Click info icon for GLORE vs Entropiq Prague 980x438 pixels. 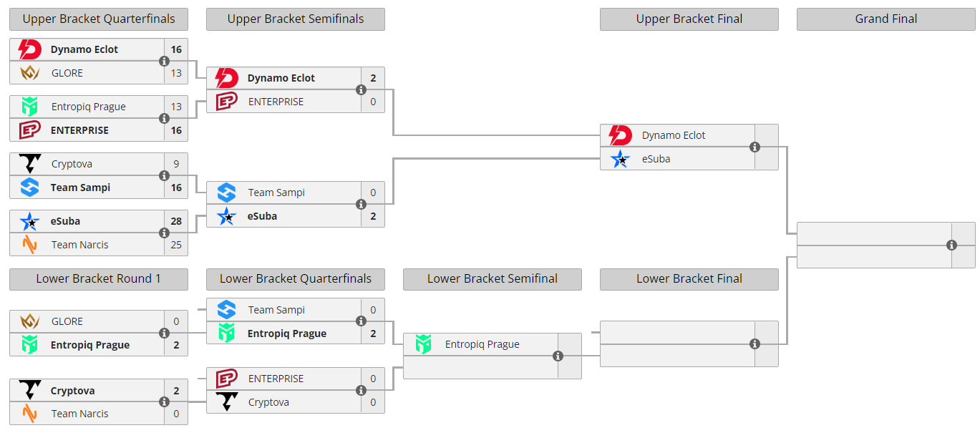point(164,334)
